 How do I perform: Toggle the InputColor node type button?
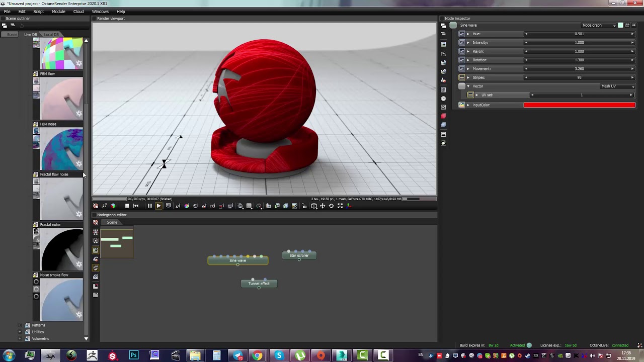point(462,105)
